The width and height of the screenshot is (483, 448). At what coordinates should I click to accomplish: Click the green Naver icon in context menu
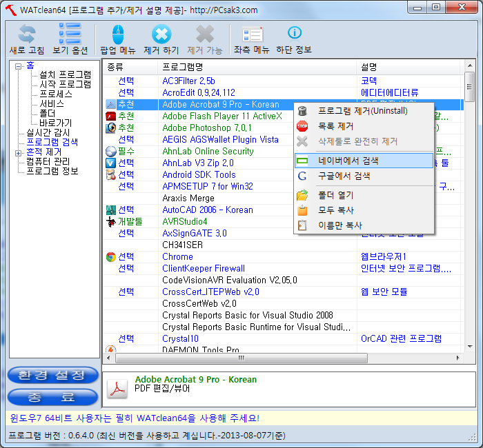tap(302, 161)
